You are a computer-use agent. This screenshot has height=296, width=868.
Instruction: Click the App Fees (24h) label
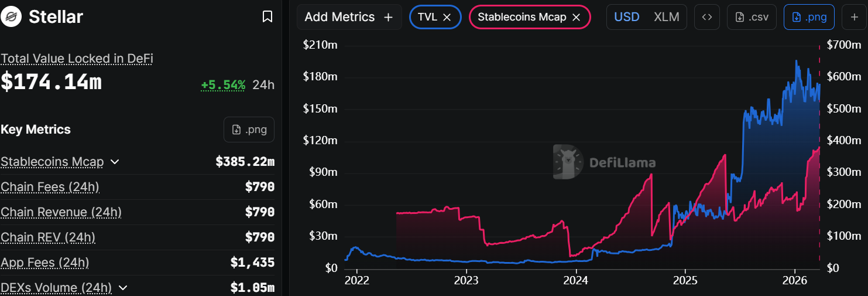pyautogui.click(x=45, y=263)
